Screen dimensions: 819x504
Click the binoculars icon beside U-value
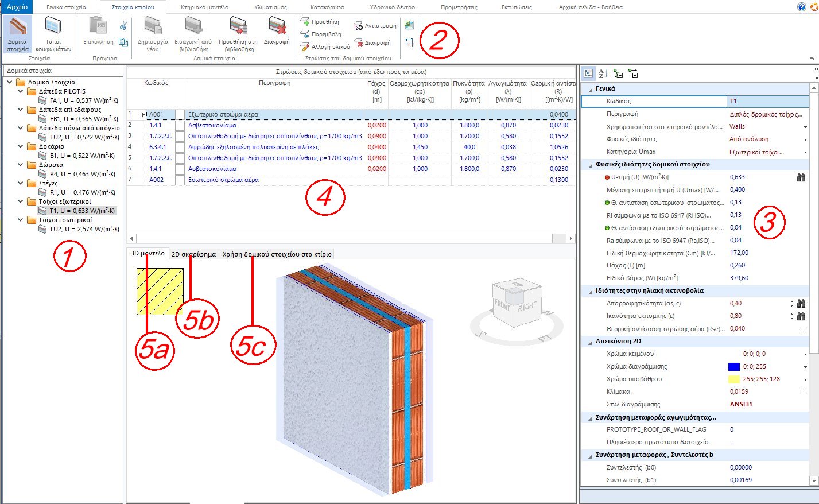point(802,177)
